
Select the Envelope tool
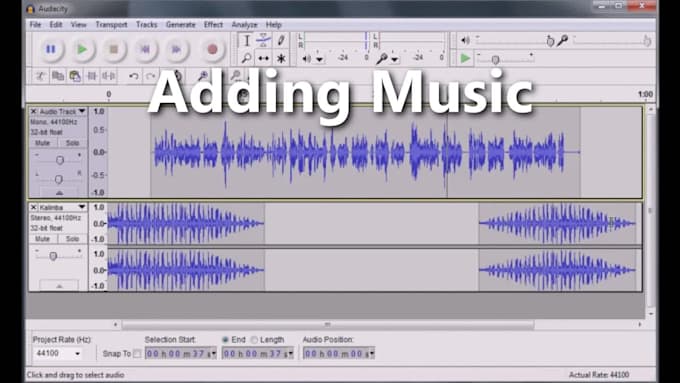(x=264, y=41)
